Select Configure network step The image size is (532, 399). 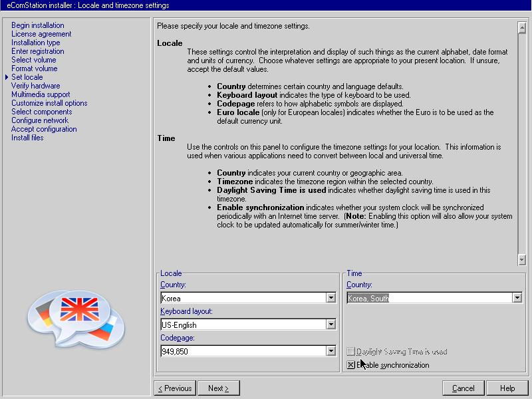click(x=40, y=120)
